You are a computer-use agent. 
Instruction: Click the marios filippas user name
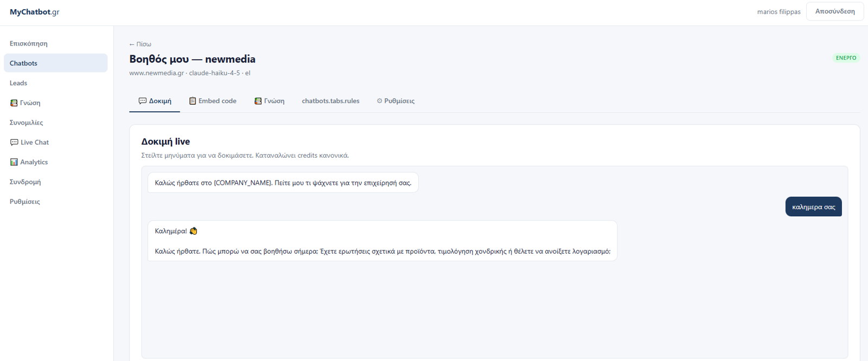click(778, 12)
